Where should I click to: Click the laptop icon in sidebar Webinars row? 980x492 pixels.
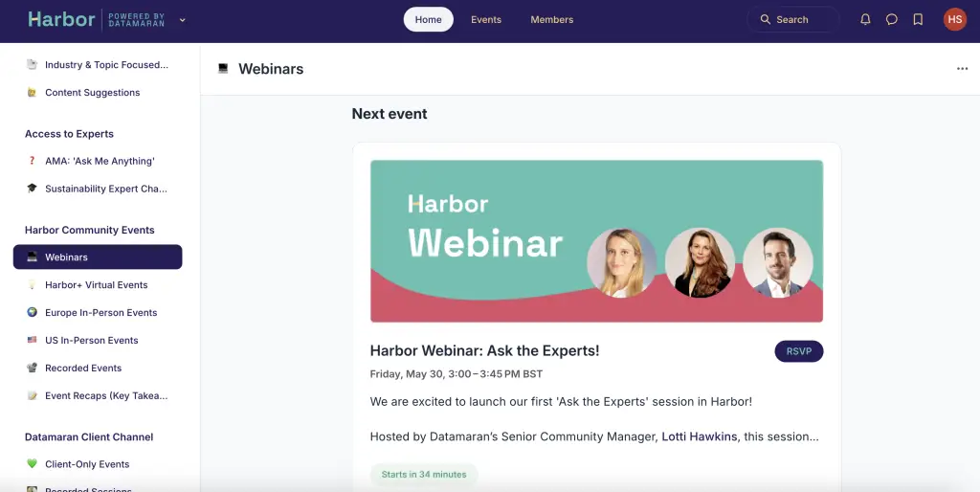tap(32, 257)
